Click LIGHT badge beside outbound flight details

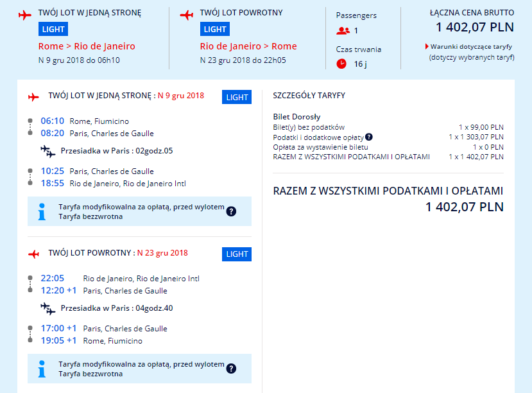tap(237, 97)
